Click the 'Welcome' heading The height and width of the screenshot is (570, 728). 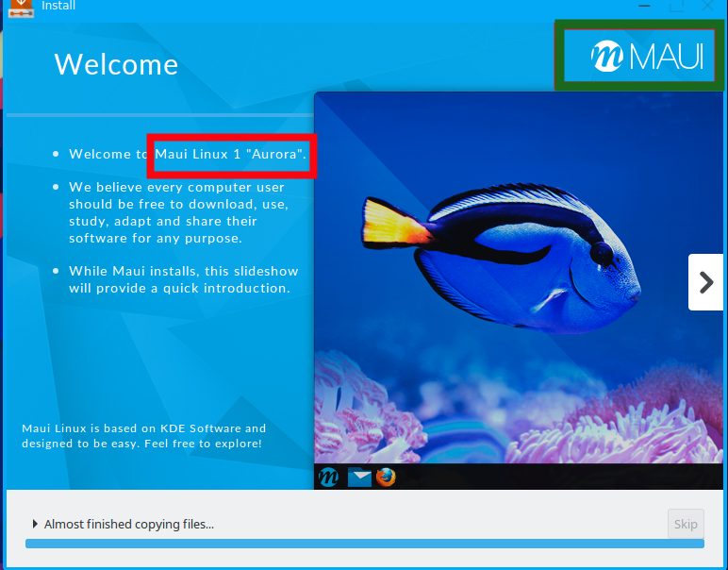pyautogui.click(x=116, y=64)
